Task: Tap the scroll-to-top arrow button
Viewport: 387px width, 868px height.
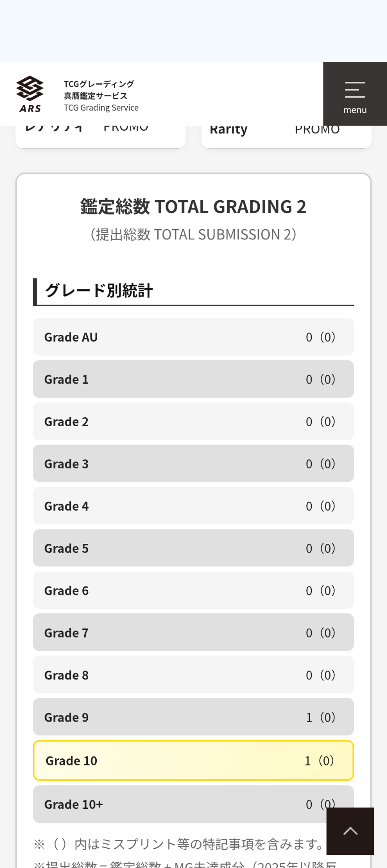Action: [350, 831]
